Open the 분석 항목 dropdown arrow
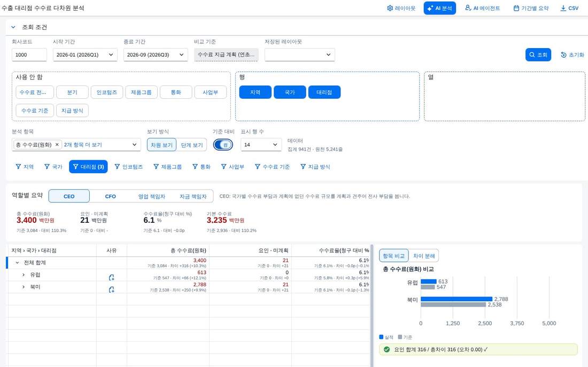The image size is (588, 367). 134,145
